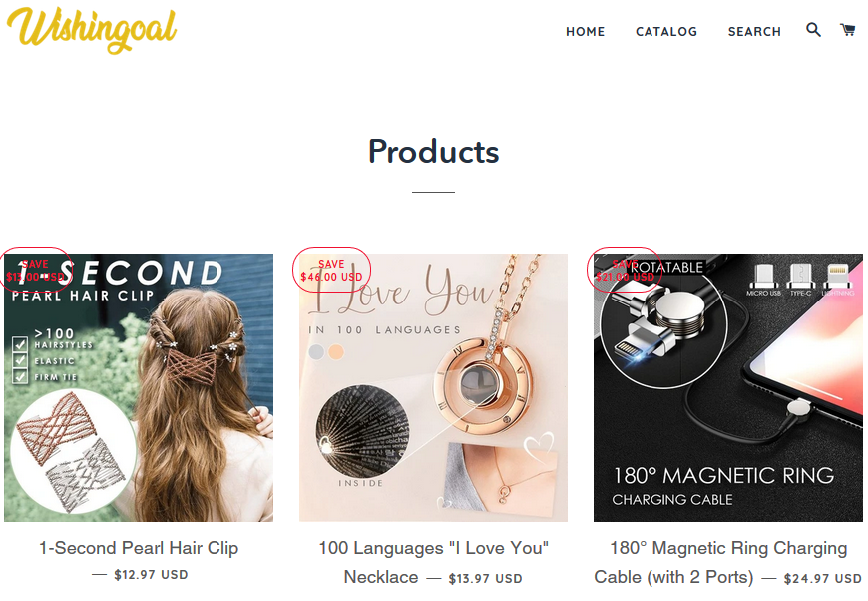Click the Products page heading

tap(433, 151)
